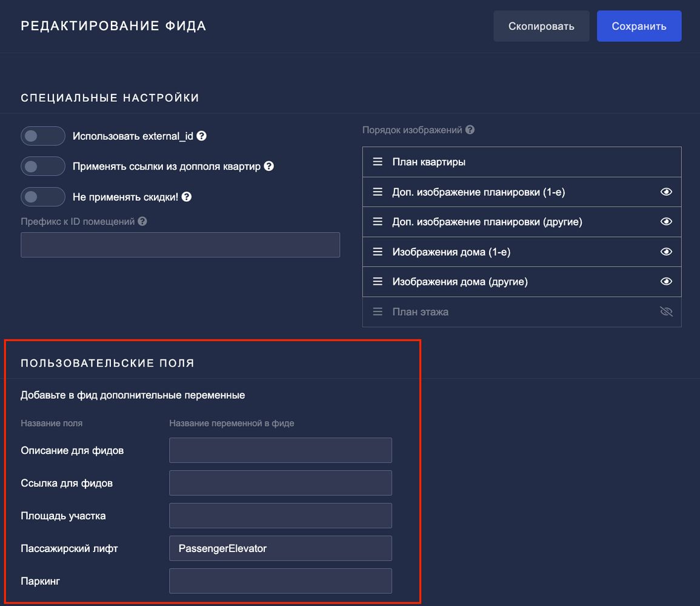Turn on Не применять скидки switch
The image size is (700, 606).
click(43, 196)
